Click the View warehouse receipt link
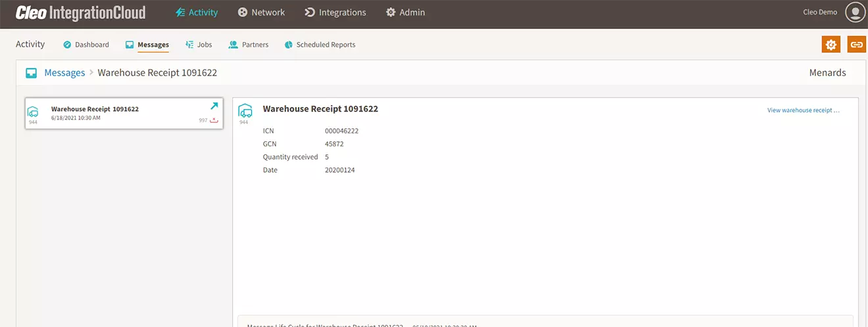The height and width of the screenshot is (327, 868). pos(803,110)
